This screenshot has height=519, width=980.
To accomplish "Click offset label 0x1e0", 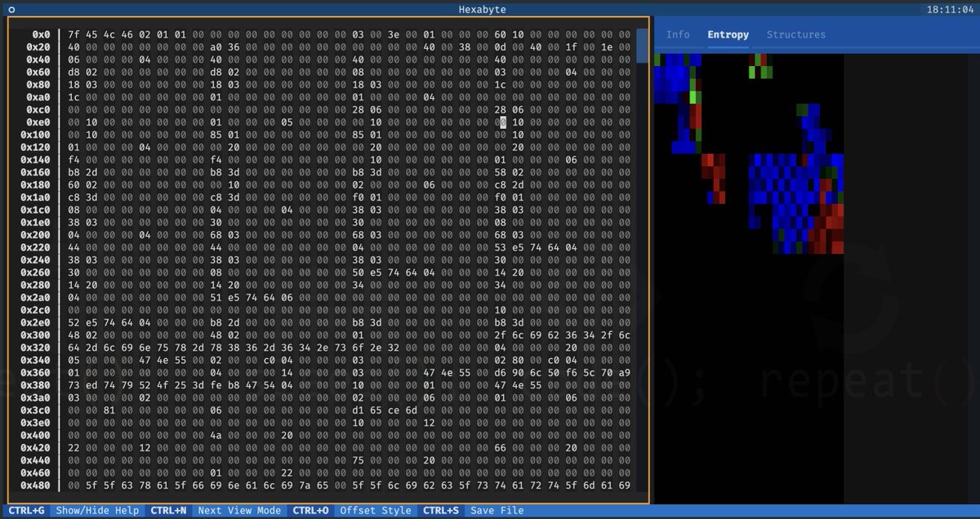I will click(x=35, y=222).
